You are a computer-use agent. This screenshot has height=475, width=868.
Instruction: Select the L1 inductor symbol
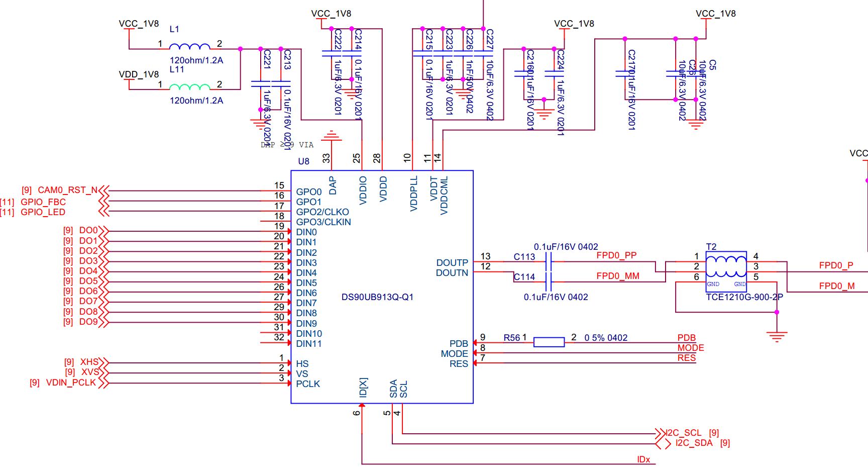tap(189, 47)
